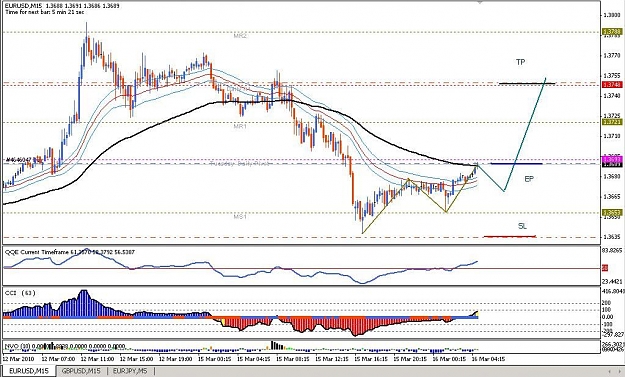The image size is (625, 377).
Task: Click the MR2 pivot level label
Action: pyautogui.click(x=240, y=36)
